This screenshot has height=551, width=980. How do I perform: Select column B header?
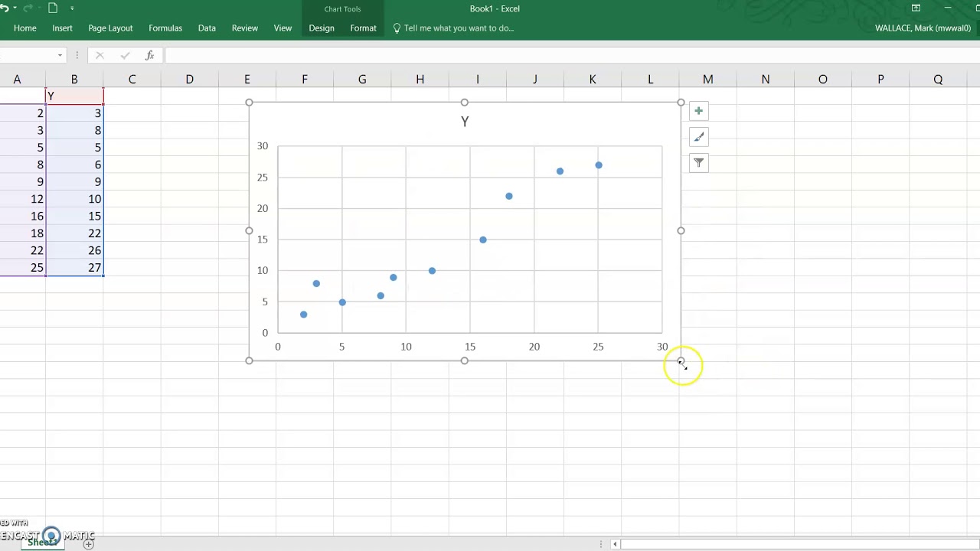pos(74,80)
